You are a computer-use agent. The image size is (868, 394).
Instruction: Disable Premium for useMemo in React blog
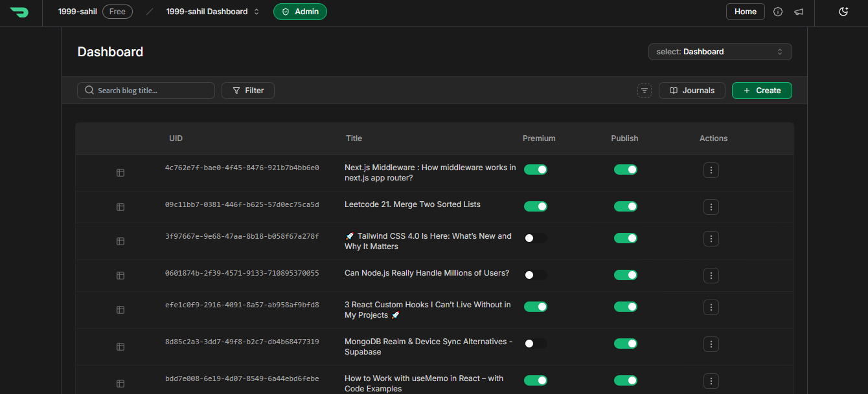coord(536,380)
